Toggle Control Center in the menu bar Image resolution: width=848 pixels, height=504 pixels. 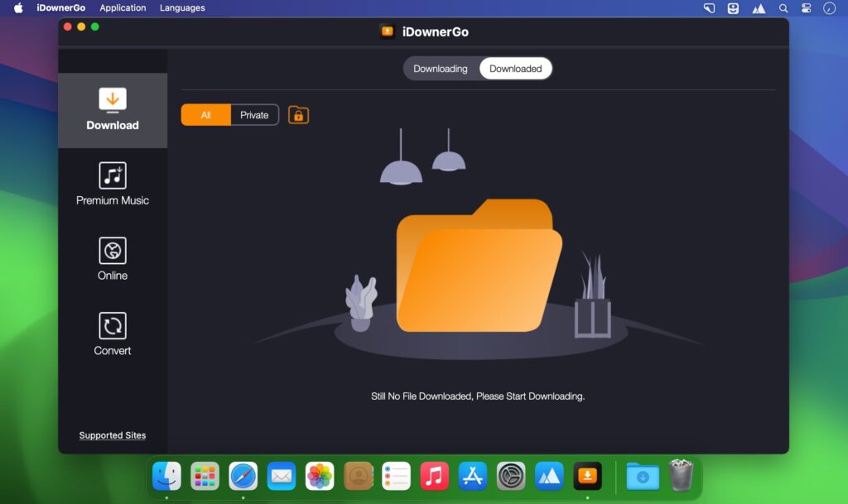pos(806,7)
